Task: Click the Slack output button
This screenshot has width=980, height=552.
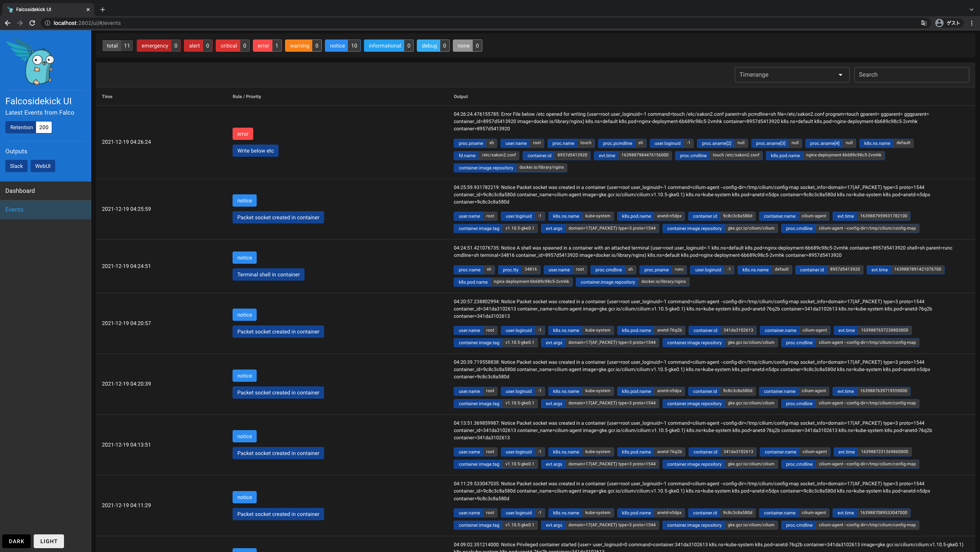Action: click(x=16, y=166)
